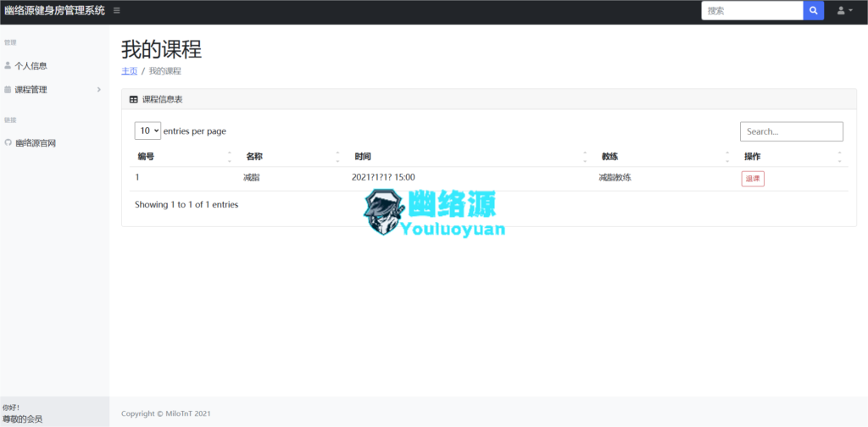Click the GitHub icon beside 幽络源官网

click(x=8, y=142)
